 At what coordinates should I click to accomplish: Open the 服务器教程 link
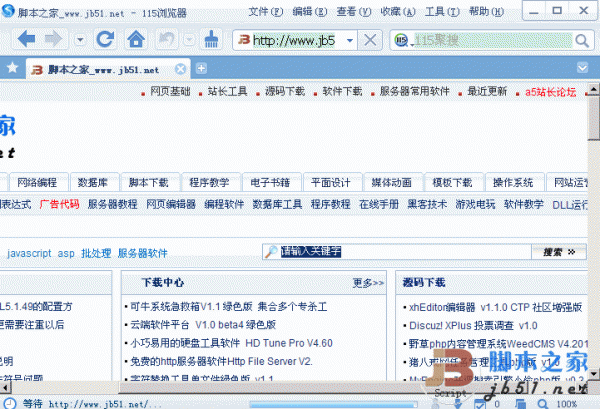[x=112, y=204]
